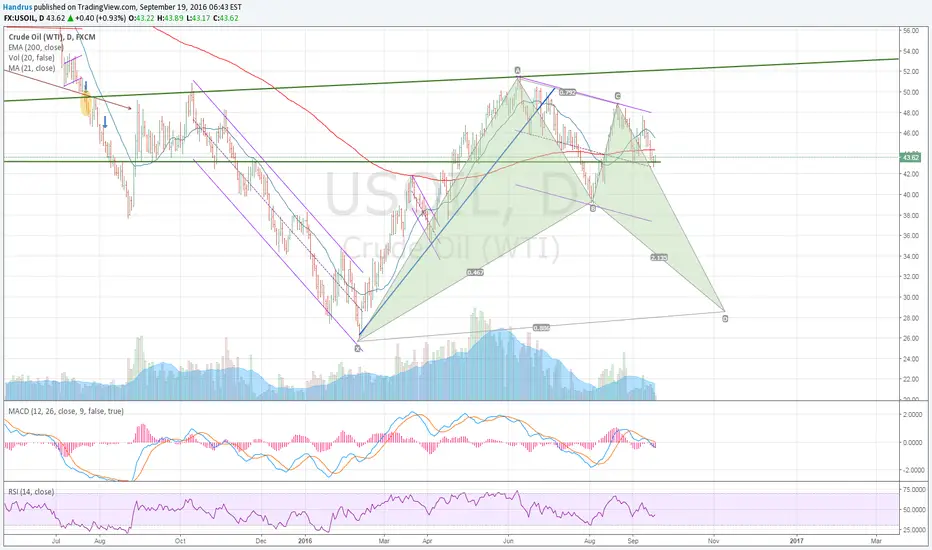
Task: Click the Jun date axis label
Action: tap(508, 541)
